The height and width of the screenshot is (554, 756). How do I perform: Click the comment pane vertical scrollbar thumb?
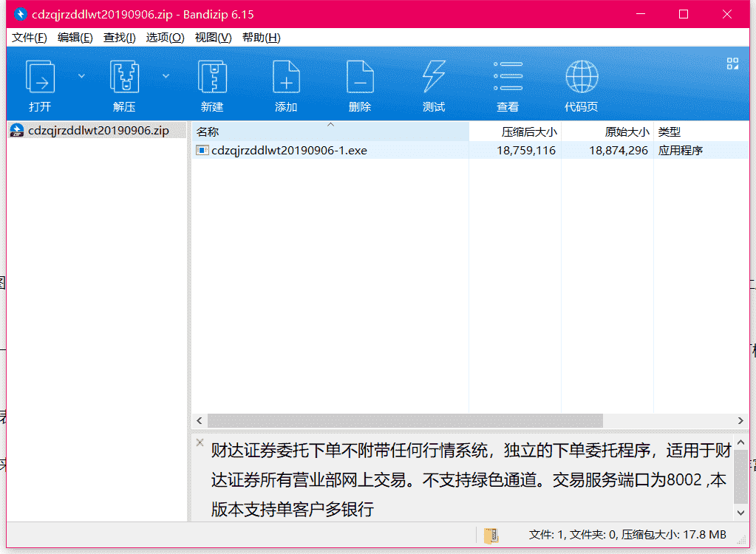[741, 476]
